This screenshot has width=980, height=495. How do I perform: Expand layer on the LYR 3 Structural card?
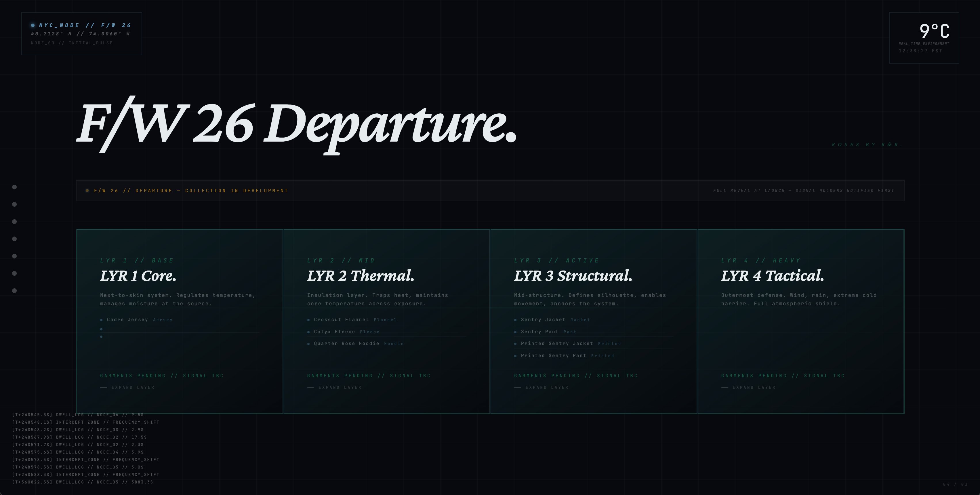click(546, 387)
